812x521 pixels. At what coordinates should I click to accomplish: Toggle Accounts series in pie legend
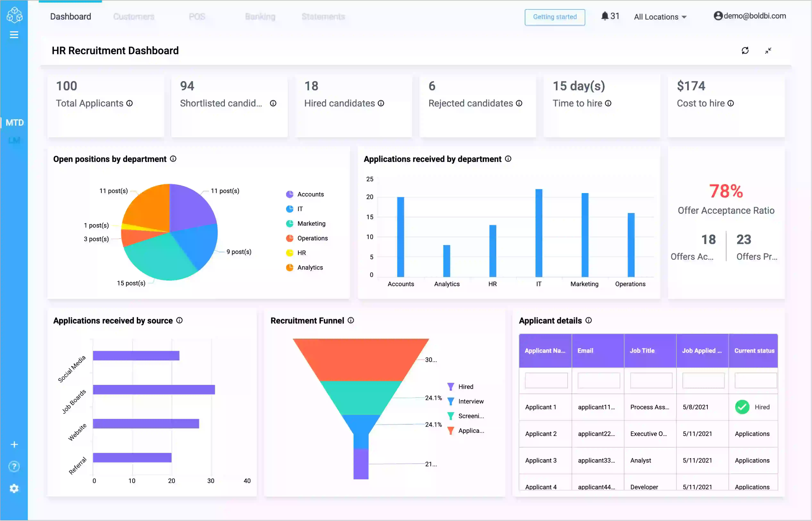(x=305, y=194)
